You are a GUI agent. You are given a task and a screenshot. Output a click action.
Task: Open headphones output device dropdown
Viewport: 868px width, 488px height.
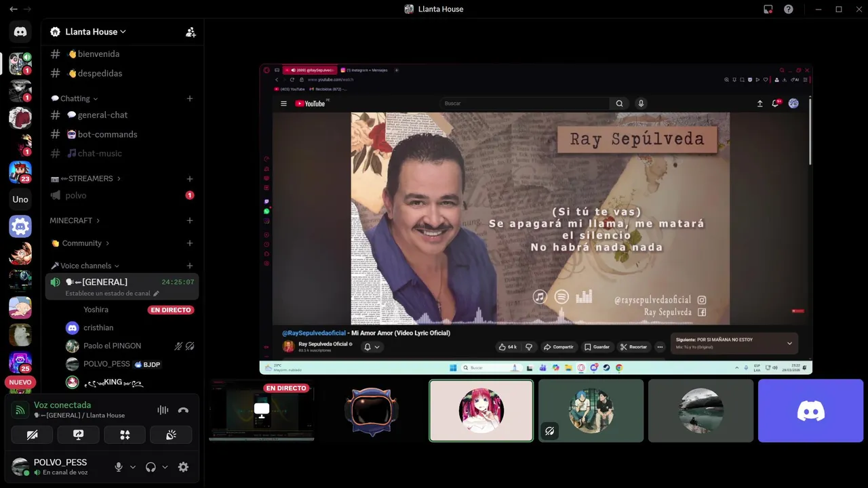pos(165,467)
